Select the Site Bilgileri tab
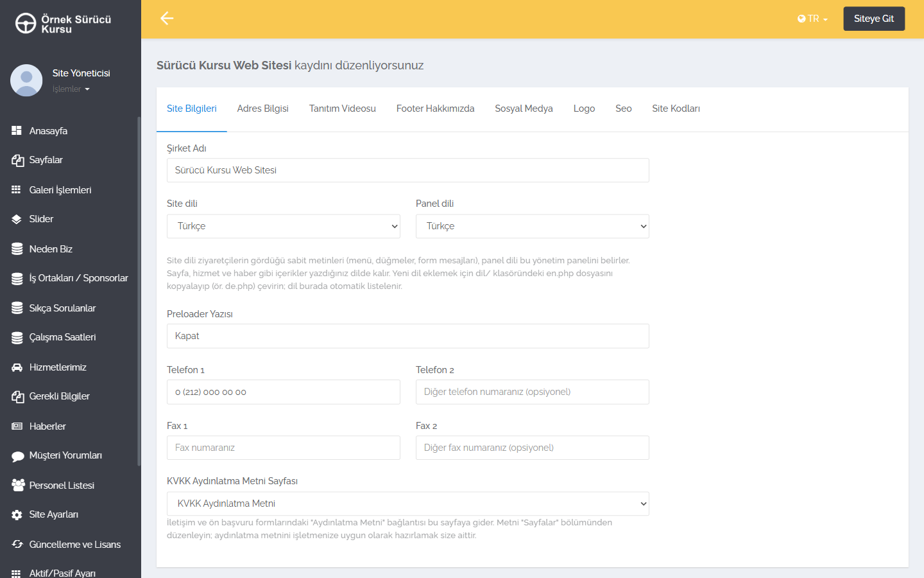 pyautogui.click(x=192, y=109)
